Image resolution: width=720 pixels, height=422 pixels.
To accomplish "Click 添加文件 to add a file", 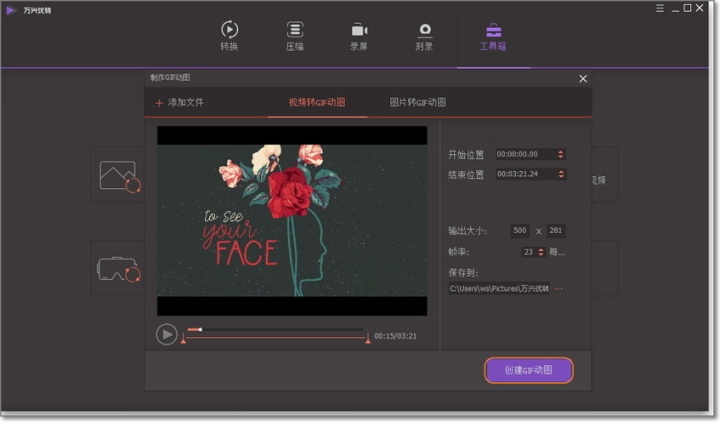I will pyautogui.click(x=180, y=102).
